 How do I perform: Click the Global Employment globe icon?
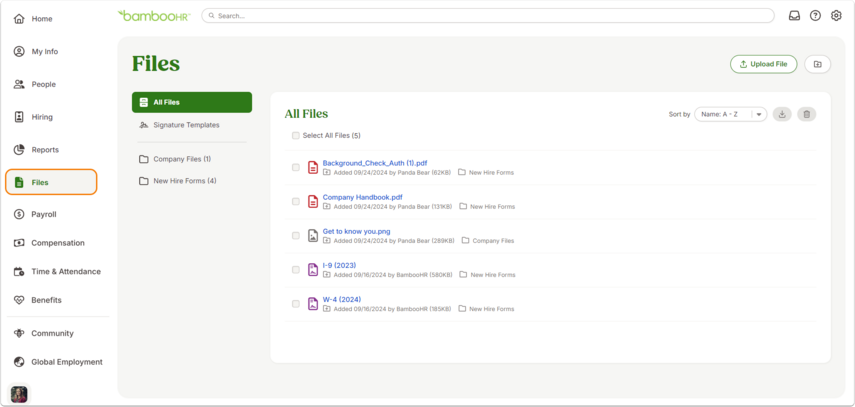pos(19,362)
